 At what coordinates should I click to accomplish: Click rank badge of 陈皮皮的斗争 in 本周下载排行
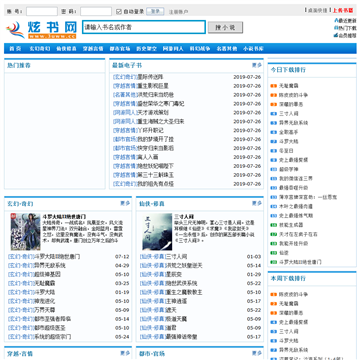tap(274, 295)
